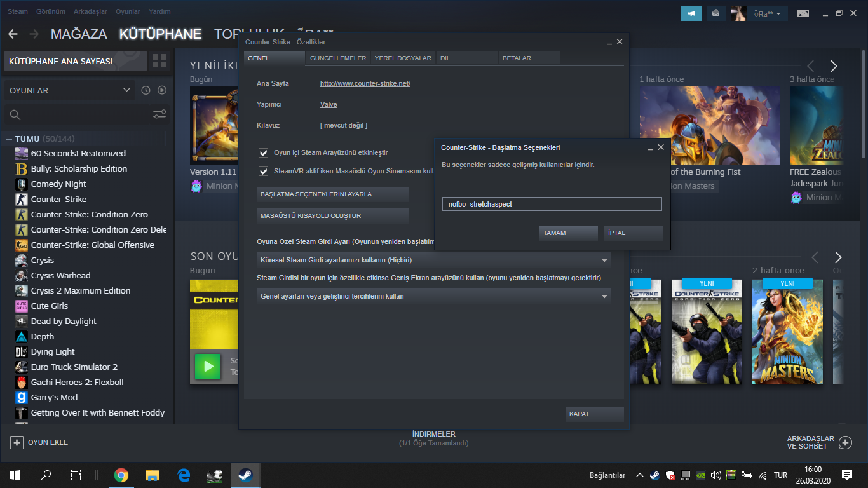Toggle SteamVR Desktop Game Theatre checkbox
This screenshot has height=488, width=868.
click(x=263, y=171)
